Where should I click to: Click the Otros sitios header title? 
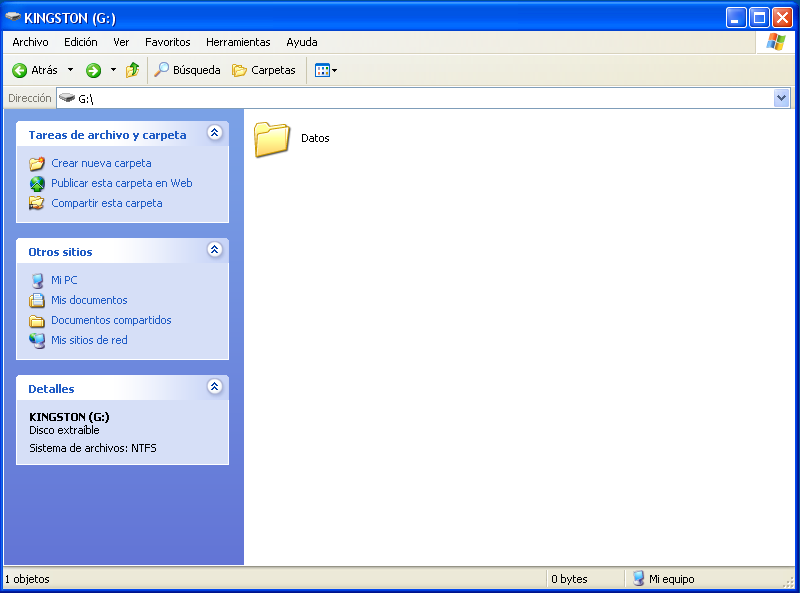coord(60,252)
